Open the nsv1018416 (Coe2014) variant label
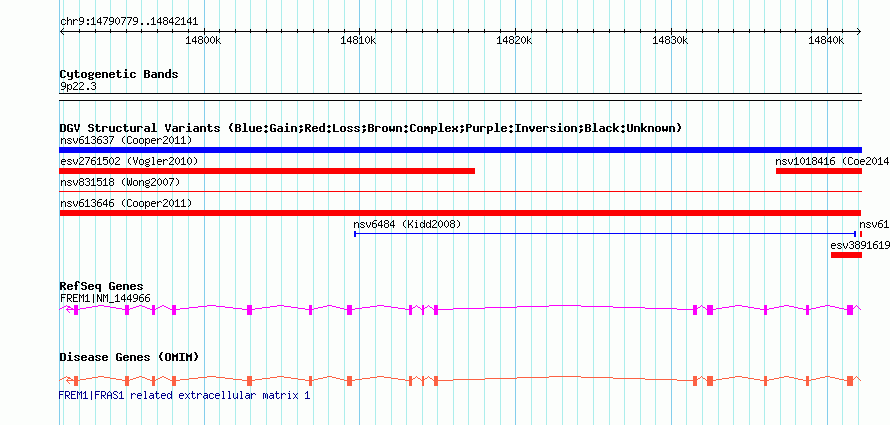 [x=832, y=161]
